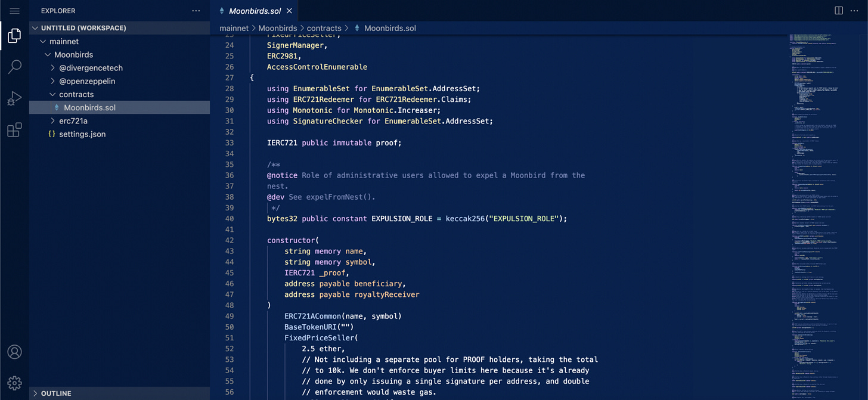Click Moonbirds folder in the breadcrumb
This screenshot has height=400, width=868.
(x=278, y=28)
